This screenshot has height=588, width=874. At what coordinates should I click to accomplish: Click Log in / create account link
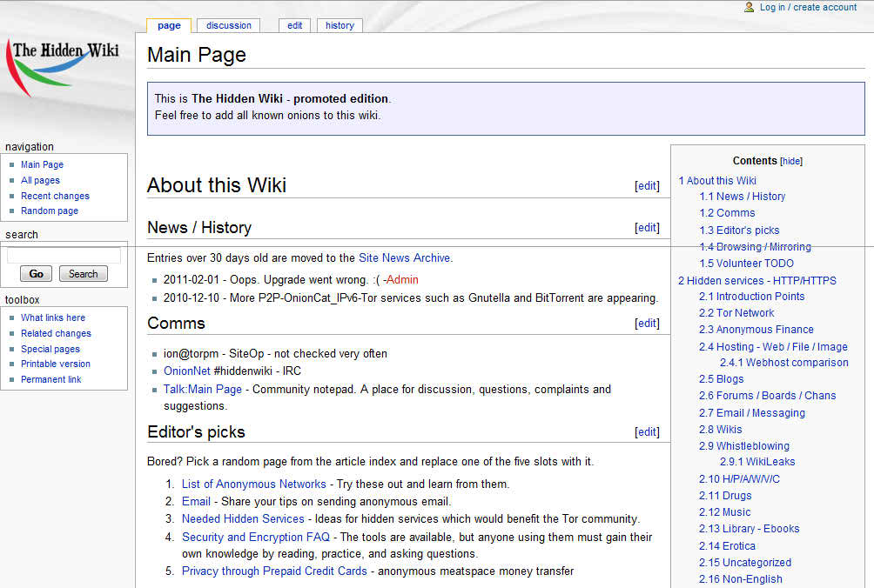[x=808, y=7]
